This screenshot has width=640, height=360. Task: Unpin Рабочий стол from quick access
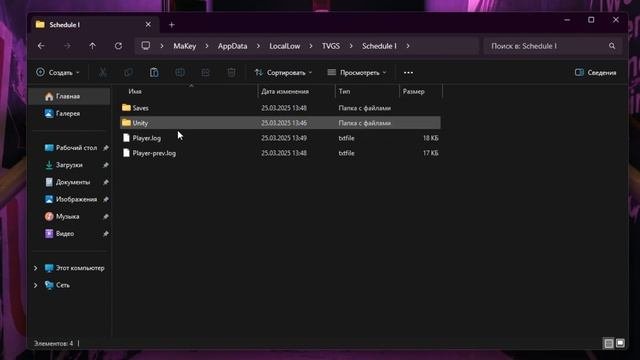click(x=106, y=148)
